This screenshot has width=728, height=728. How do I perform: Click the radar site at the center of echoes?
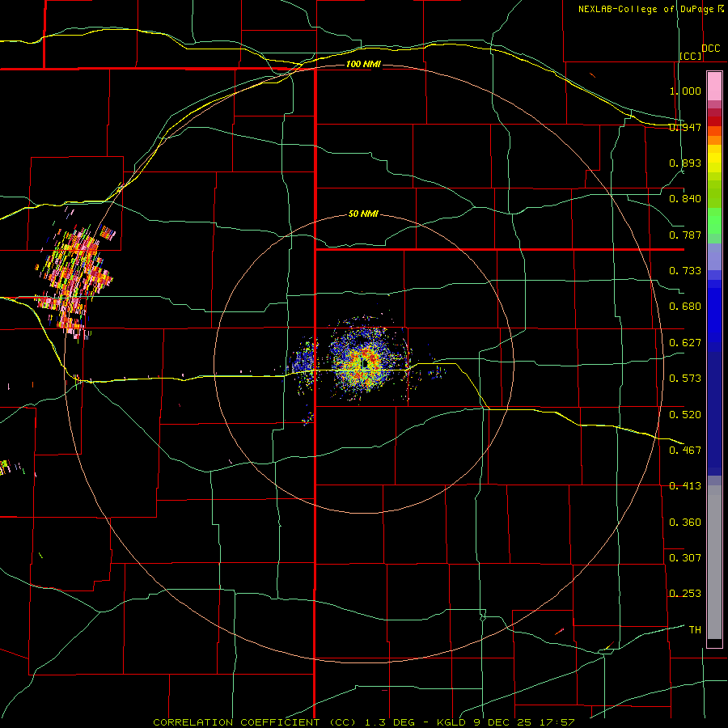(365, 363)
